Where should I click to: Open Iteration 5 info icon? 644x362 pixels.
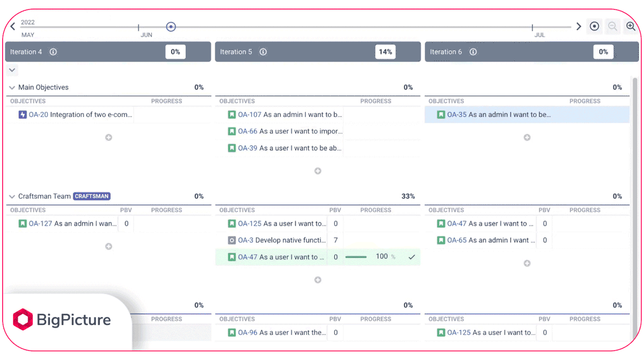click(263, 52)
